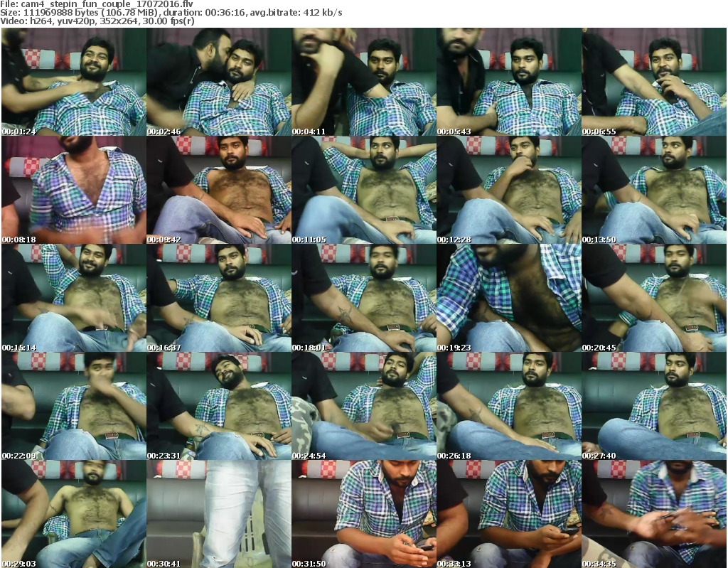Image resolution: width=728 pixels, height=568 pixels.
Task: Select the thumbnail stamped 00:31:50
Action: tap(364, 514)
